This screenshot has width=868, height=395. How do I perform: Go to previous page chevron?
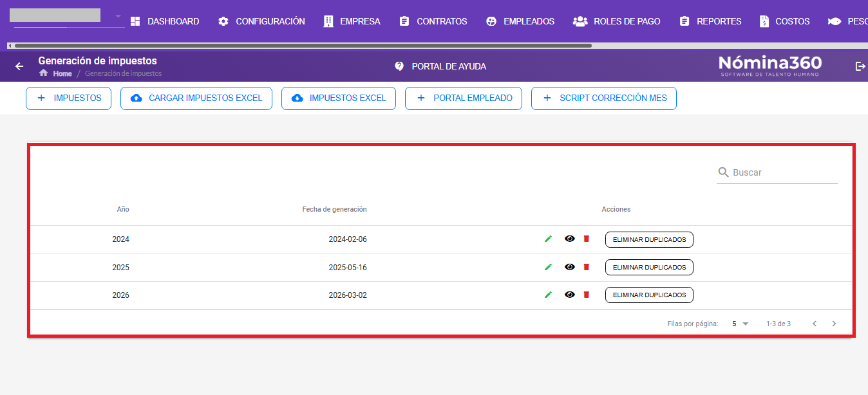(x=815, y=324)
